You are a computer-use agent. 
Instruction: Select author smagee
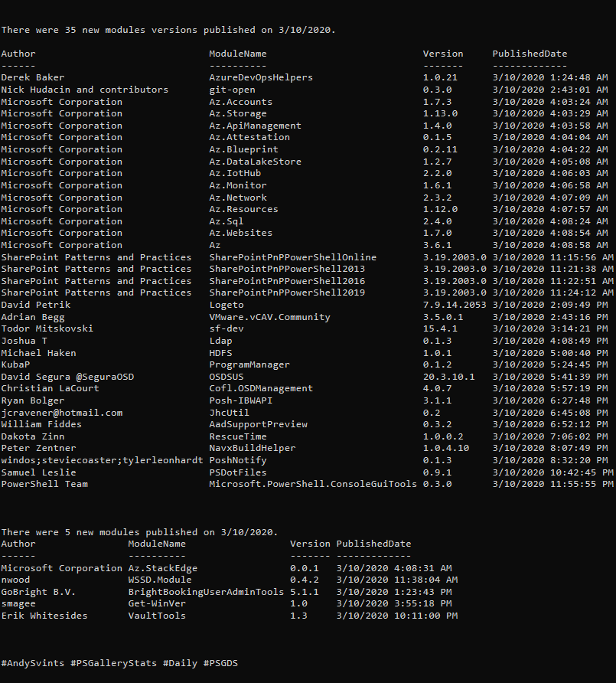coord(18,603)
